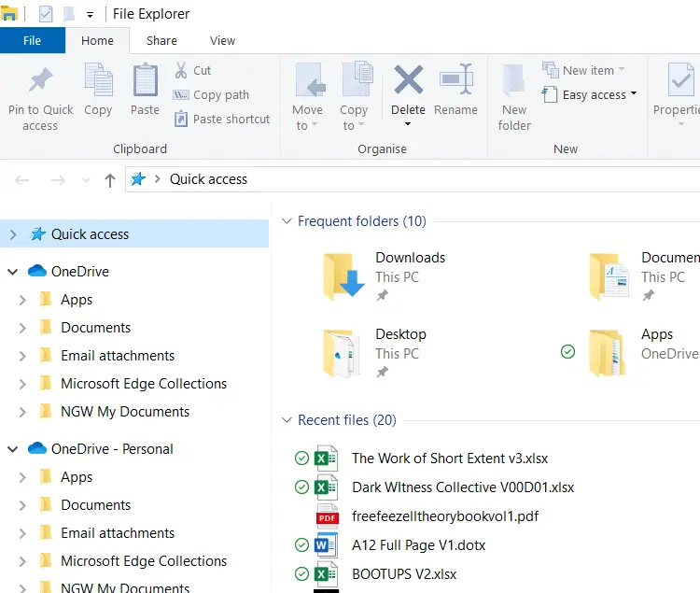This screenshot has width=700, height=593.
Task: Click the Delete X icon
Action: (408, 79)
